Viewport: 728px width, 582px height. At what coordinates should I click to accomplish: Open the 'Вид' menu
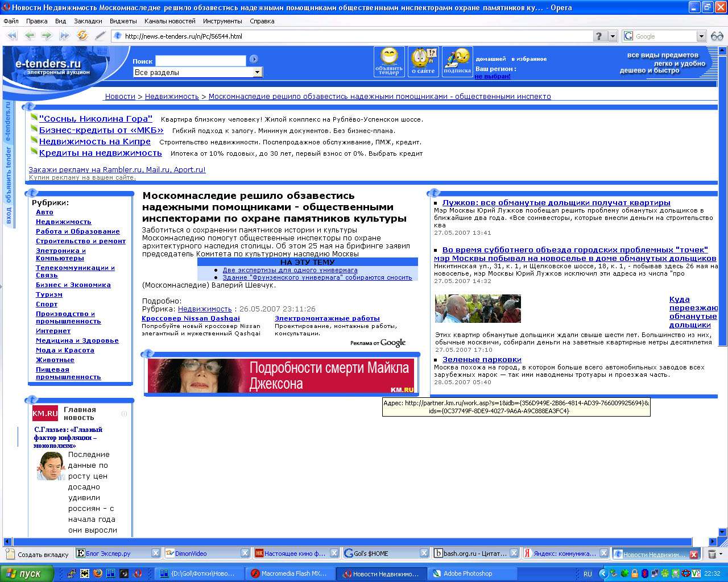[61, 21]
